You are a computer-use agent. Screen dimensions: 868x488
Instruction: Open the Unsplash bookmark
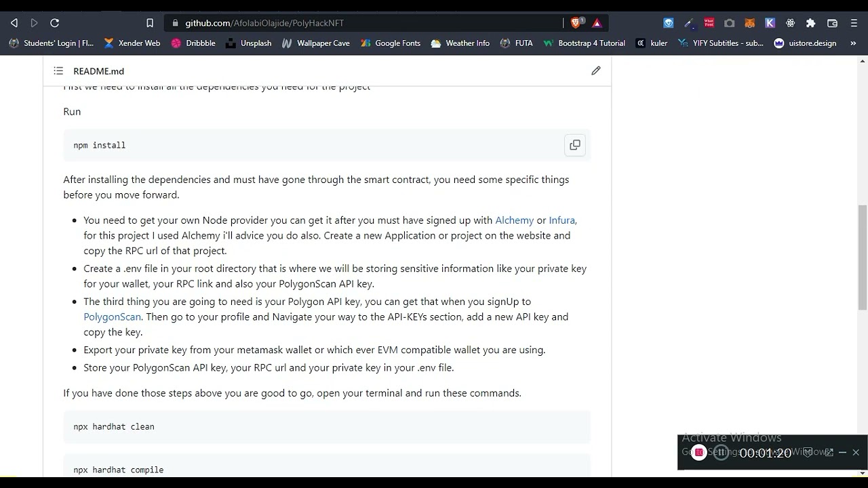(249, 43)
